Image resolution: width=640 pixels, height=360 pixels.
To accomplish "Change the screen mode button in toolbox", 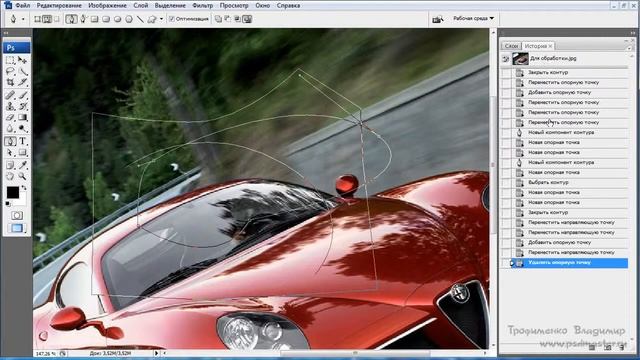I will coord(17,228).
